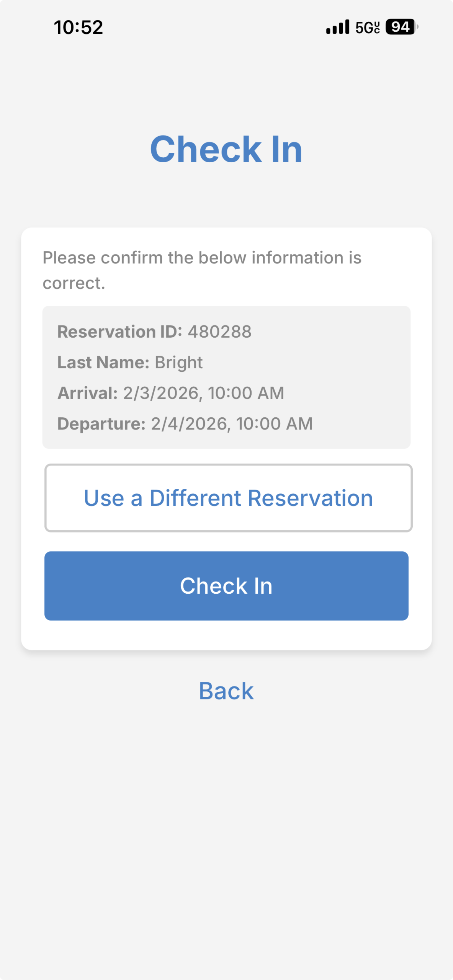This screenshot has width=453, height=980.
Task: Select the last name value Bright
Action: [178, 362]
